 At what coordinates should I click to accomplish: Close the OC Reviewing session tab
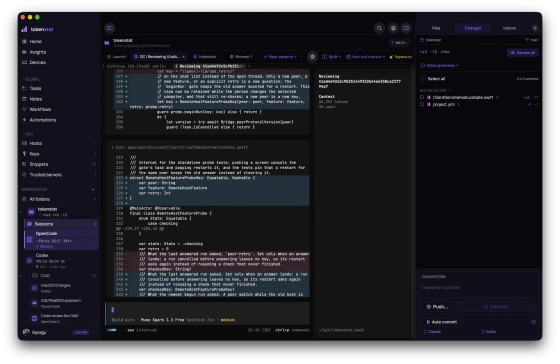(184, 56)
